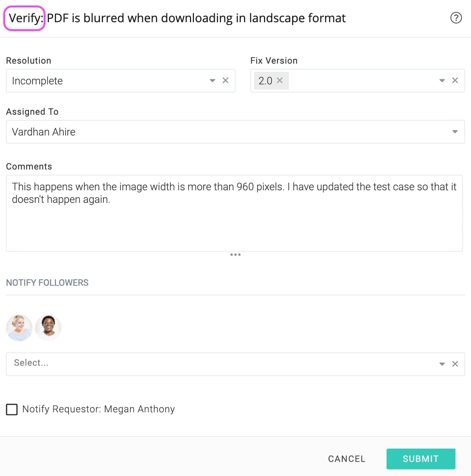Clear all Fix Version values with the X
The height and width of the screenshot is (476, 471).
tap(455, 80)
